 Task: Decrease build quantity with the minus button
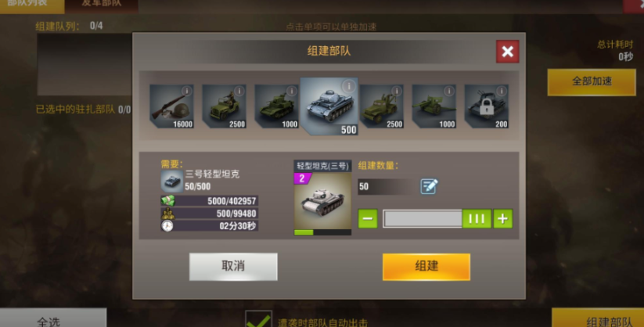pos(368,218)
